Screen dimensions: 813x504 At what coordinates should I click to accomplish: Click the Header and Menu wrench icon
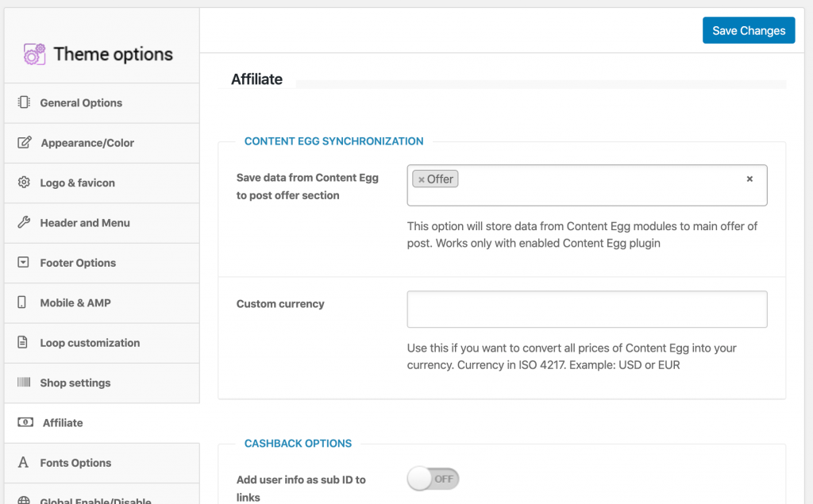(x=24, y=223)
